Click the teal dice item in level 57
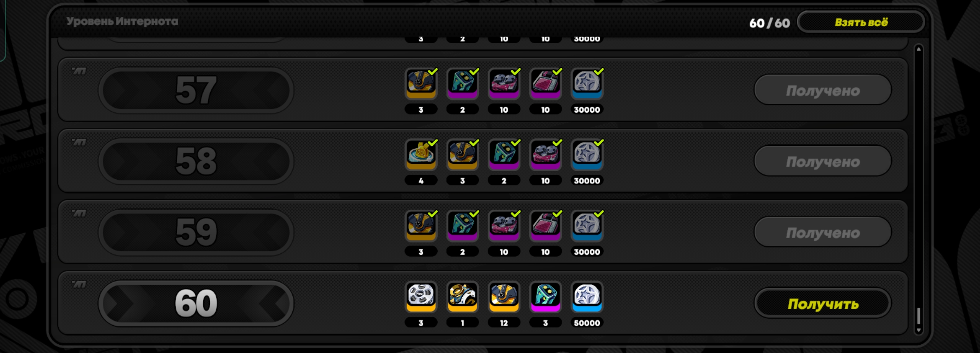This screenshot has width=980, height=353. pyautogui.click(x=462, y=84)
